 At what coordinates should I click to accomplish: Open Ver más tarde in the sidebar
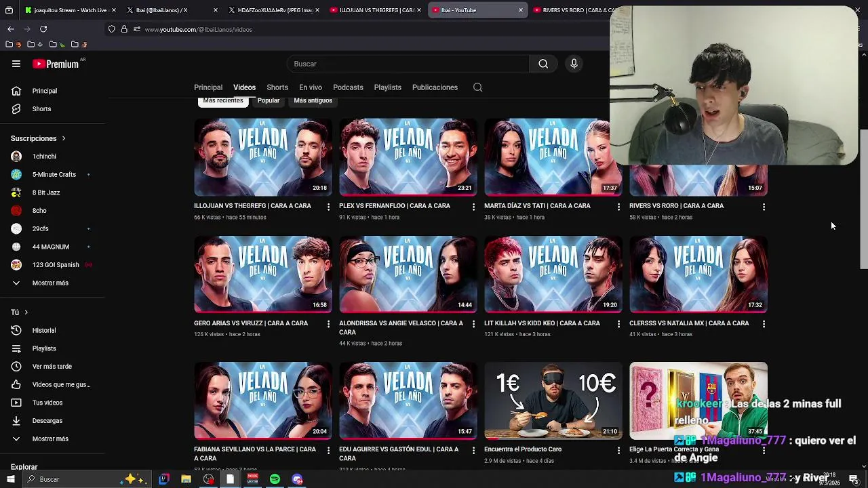tap(53, 367)
